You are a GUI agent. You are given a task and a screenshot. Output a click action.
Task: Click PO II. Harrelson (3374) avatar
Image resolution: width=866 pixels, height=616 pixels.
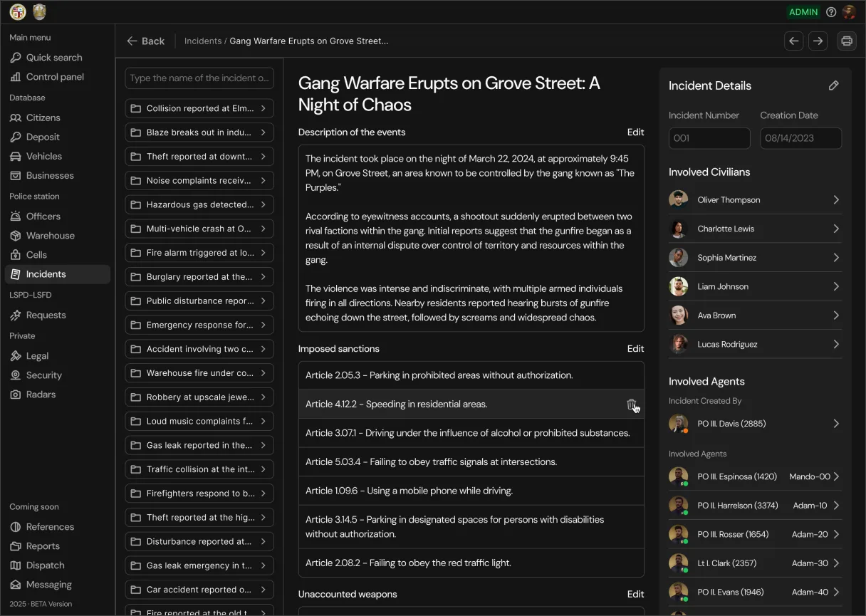(679, 506)
